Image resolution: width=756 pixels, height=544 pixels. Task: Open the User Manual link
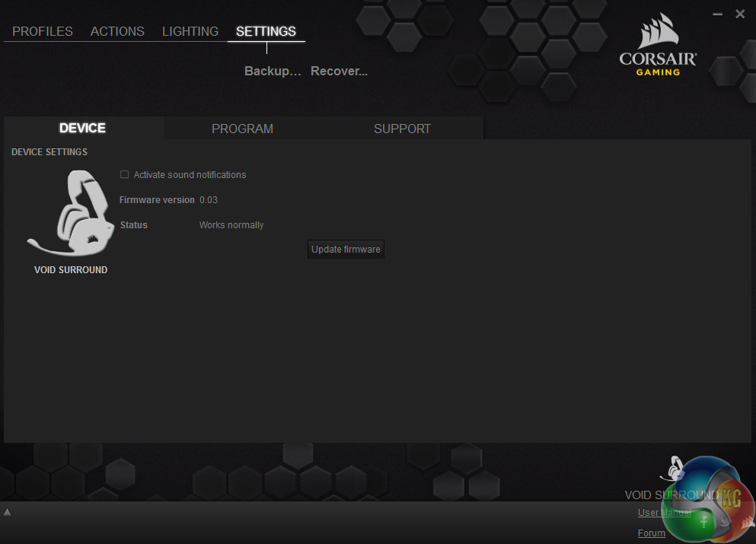click(665, 512)
